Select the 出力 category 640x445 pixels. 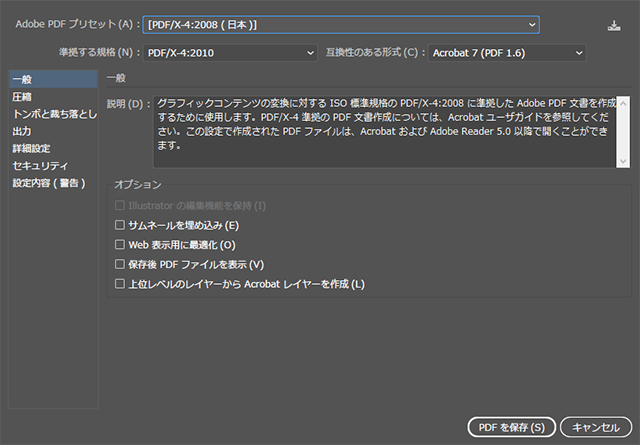53,131
